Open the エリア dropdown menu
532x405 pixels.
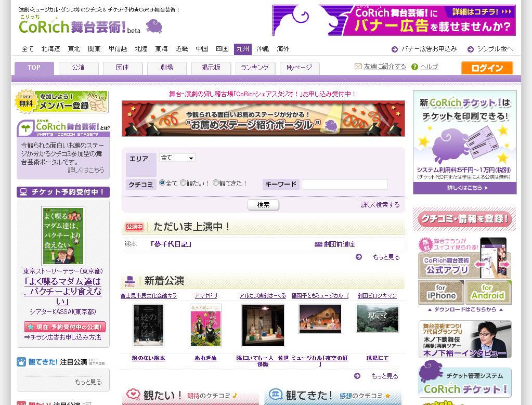177,158
